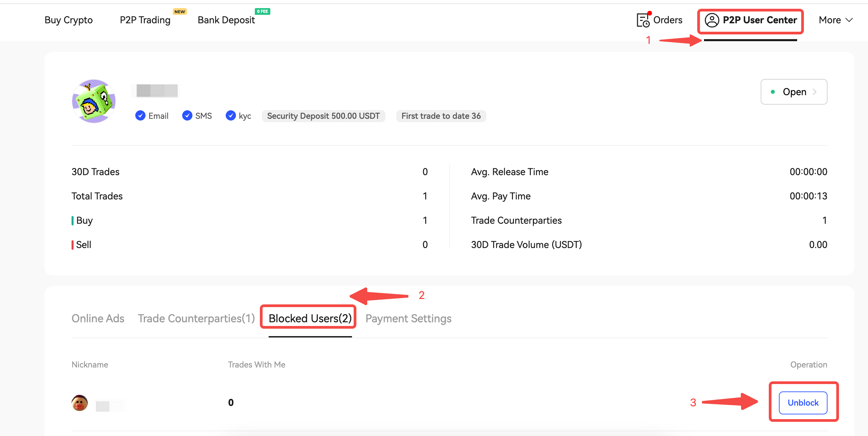The width and height of the screenshot is (868, 436).
Task: Click the NEW badge on P2P Trading
Action: tap(180, 11)
